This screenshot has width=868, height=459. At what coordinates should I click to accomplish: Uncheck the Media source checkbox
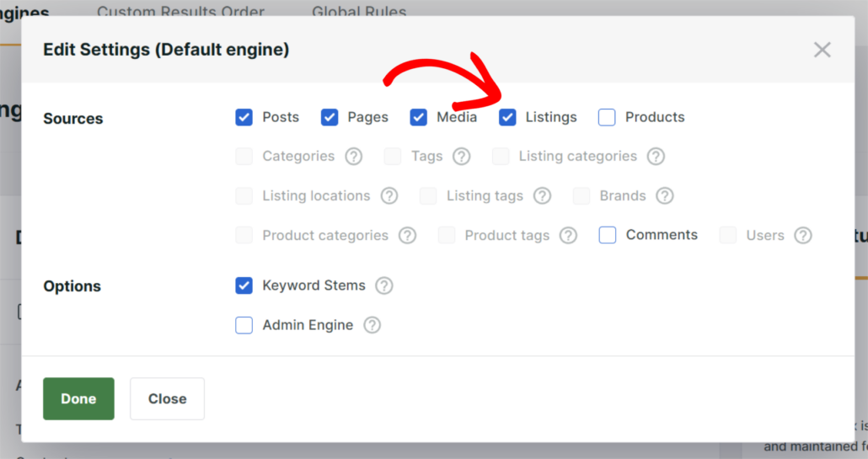pyautogui.click(x=419, y=117)
